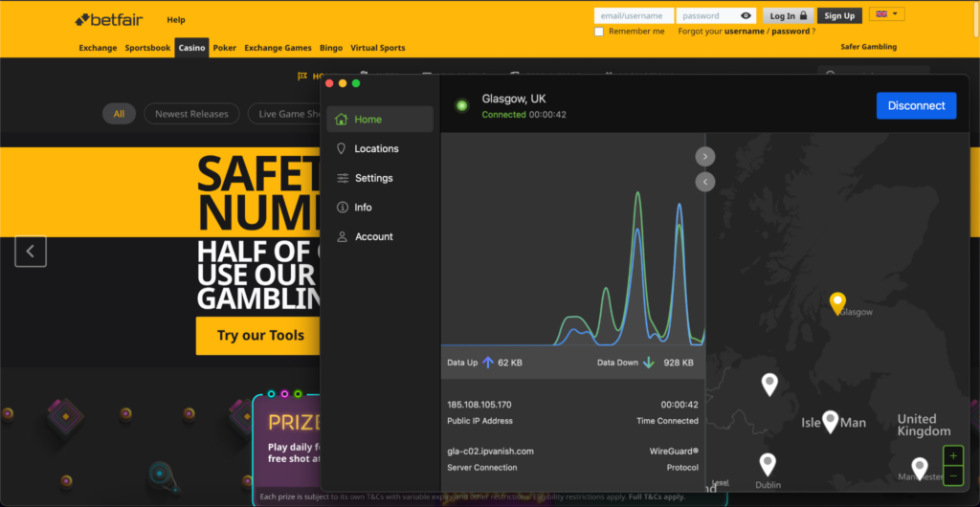Select the Dublin map pin
980x507 pixels.
tap(768, 465)
